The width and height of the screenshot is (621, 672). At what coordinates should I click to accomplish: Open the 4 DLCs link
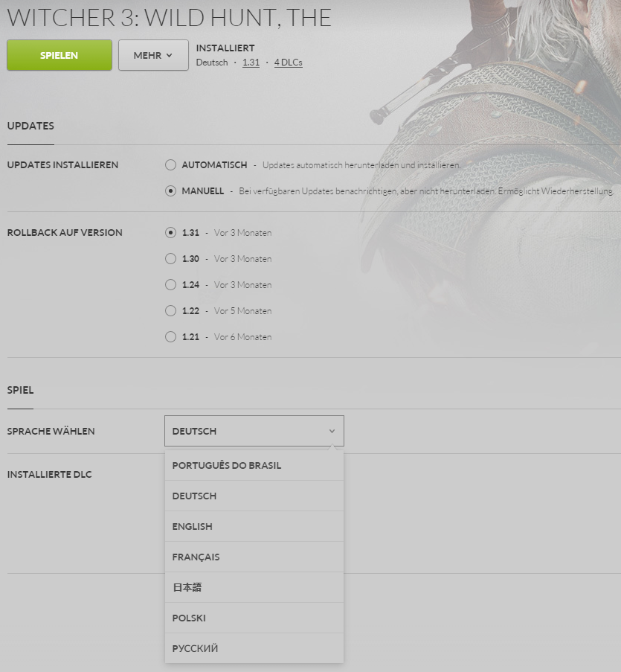[x=289, y=63]
